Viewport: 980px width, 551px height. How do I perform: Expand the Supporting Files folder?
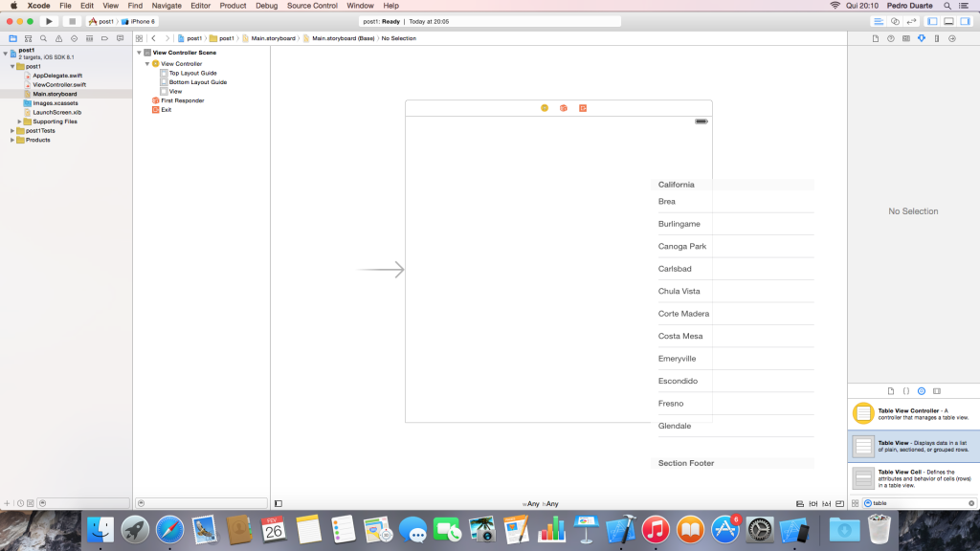point(20,121)
